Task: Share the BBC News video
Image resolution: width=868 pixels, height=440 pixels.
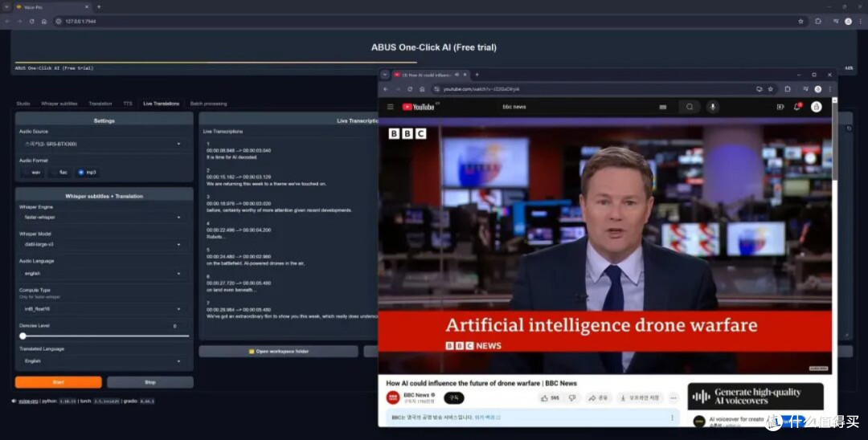Action: click(x=598, y=398)
